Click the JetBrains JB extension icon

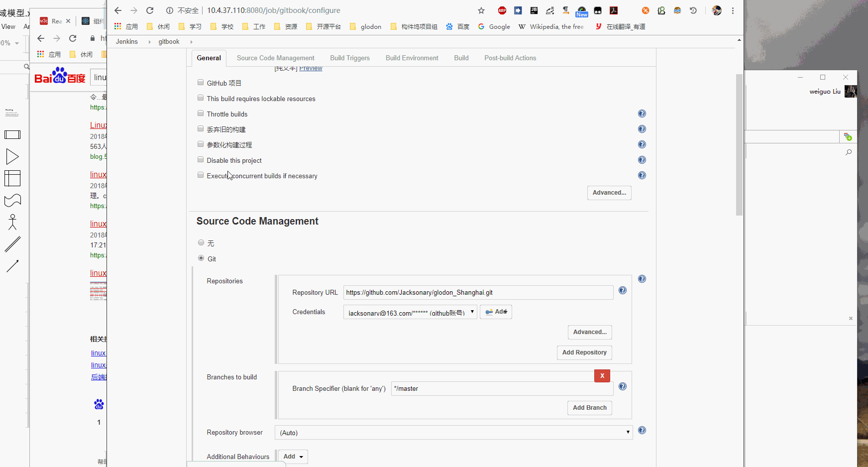click(534, 10)
